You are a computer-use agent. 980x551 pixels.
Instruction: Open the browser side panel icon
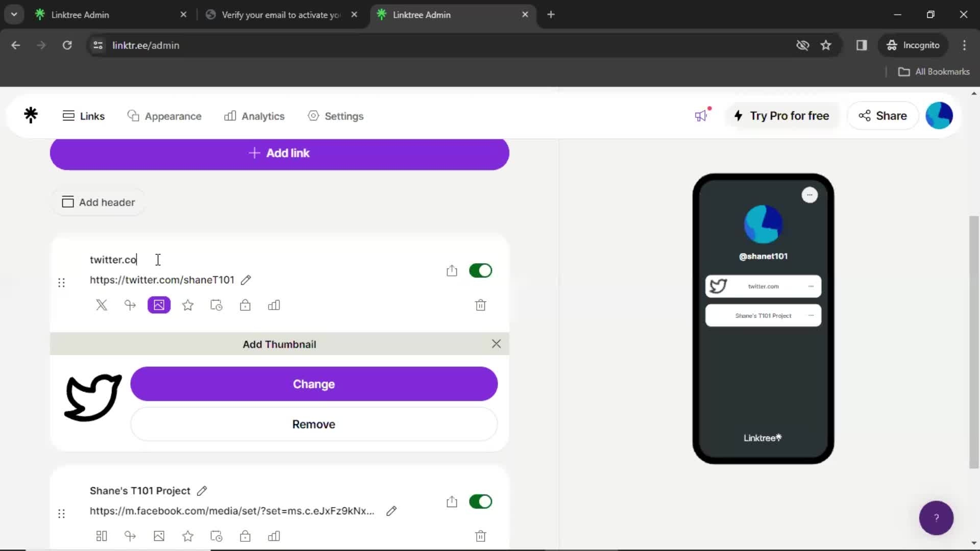[862, 45]
